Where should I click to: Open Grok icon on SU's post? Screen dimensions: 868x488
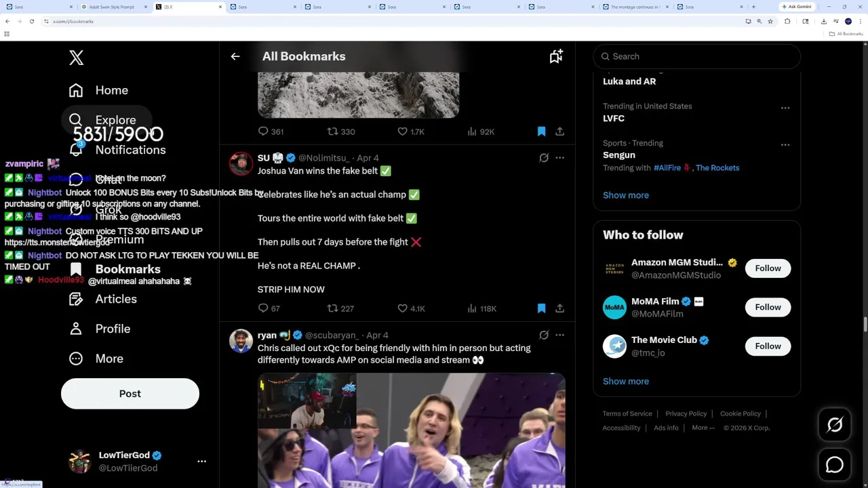[x=544, y=158]
